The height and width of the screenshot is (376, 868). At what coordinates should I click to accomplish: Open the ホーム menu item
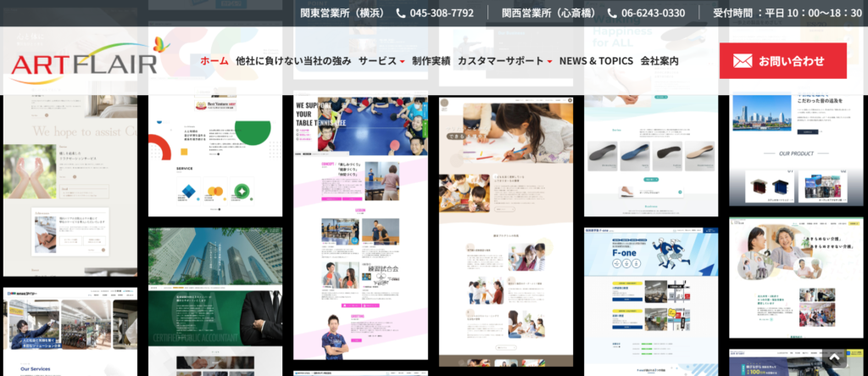click(214, 61)
